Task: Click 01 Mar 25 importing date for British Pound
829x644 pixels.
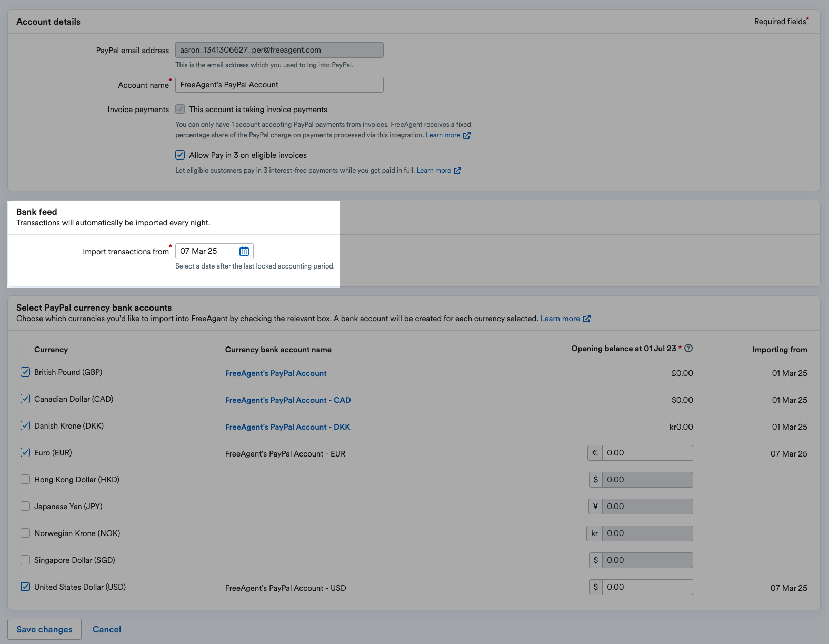Action: point(790,373)
